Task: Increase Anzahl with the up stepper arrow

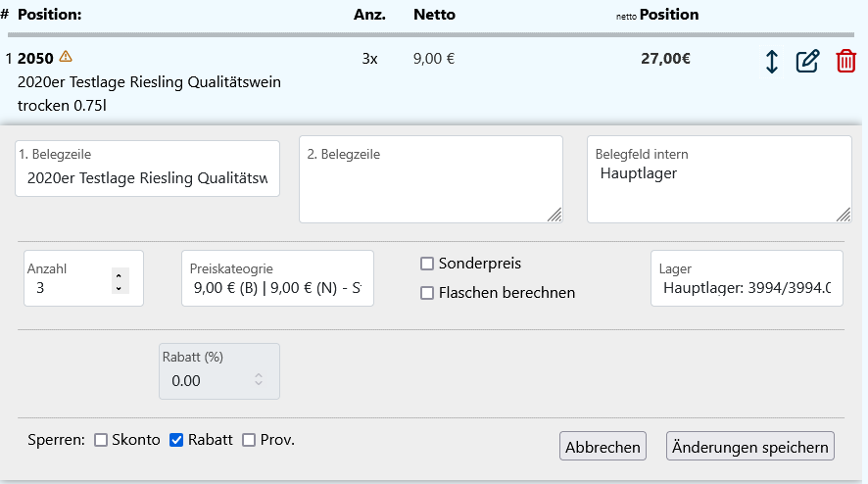Action: (120, 275)
